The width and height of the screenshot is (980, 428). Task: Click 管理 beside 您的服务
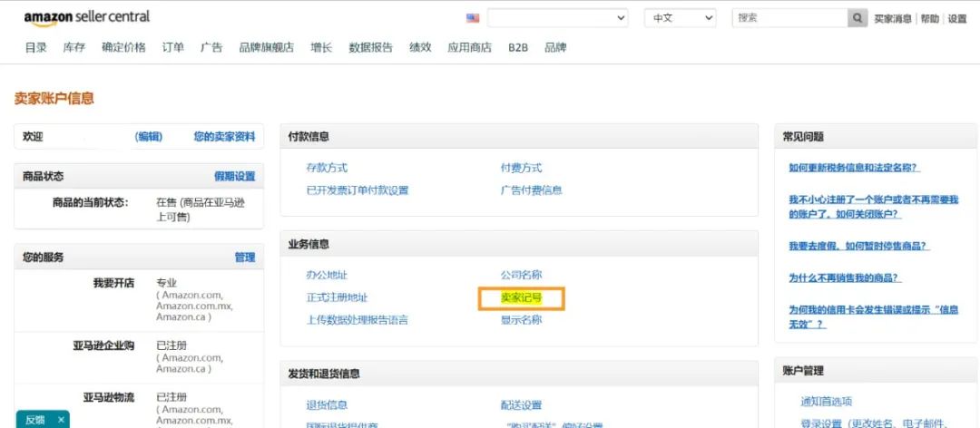245,257
